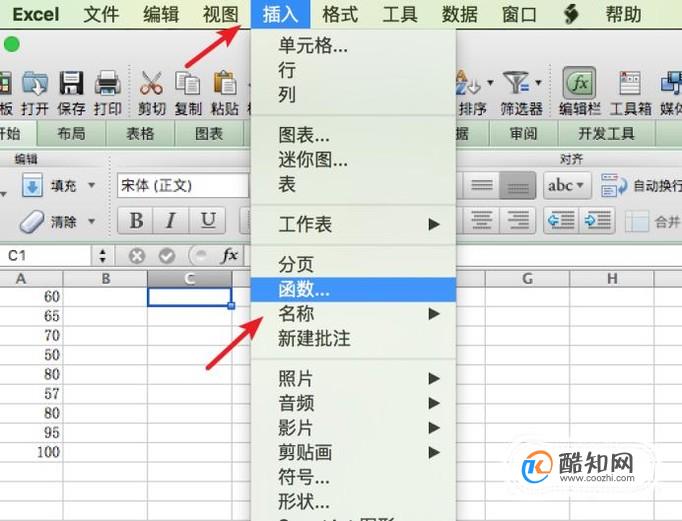Switch to the 表格 ribbon tab
Viewport: 682px width, 521px height.
pos(140,134)
